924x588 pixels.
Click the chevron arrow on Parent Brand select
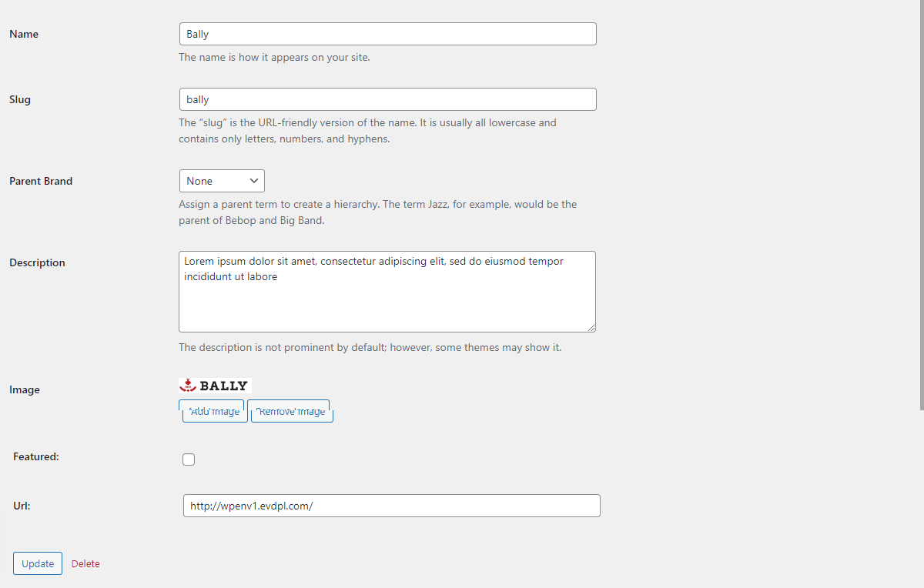[x=254, y=181]
